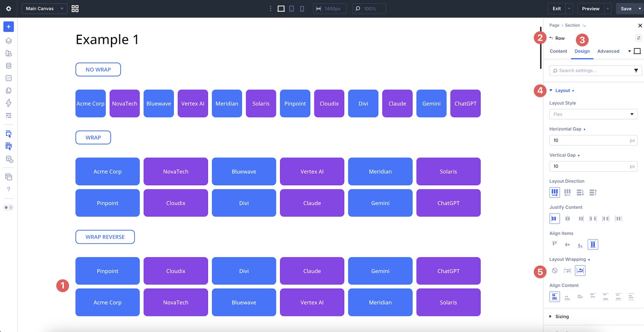Viewport: 644px width, 332px height.
Task: Switch to phone view icon
Action: (x=302, y=9)
